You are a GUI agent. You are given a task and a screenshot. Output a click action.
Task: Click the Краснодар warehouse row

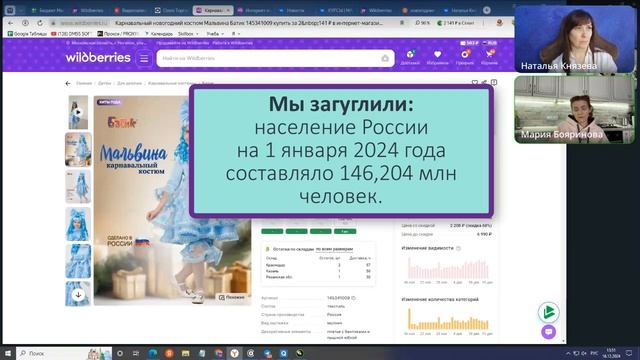[318, 265]
